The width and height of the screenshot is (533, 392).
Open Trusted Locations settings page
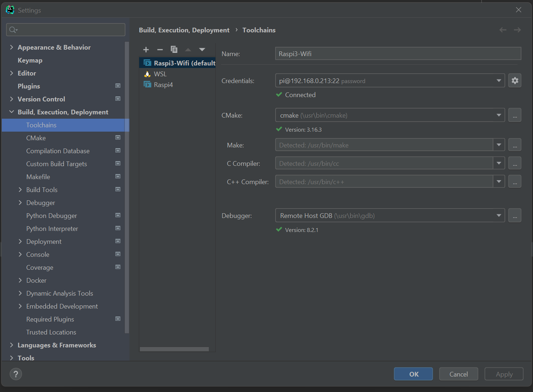pyautogui.click(x=51, y=332)
